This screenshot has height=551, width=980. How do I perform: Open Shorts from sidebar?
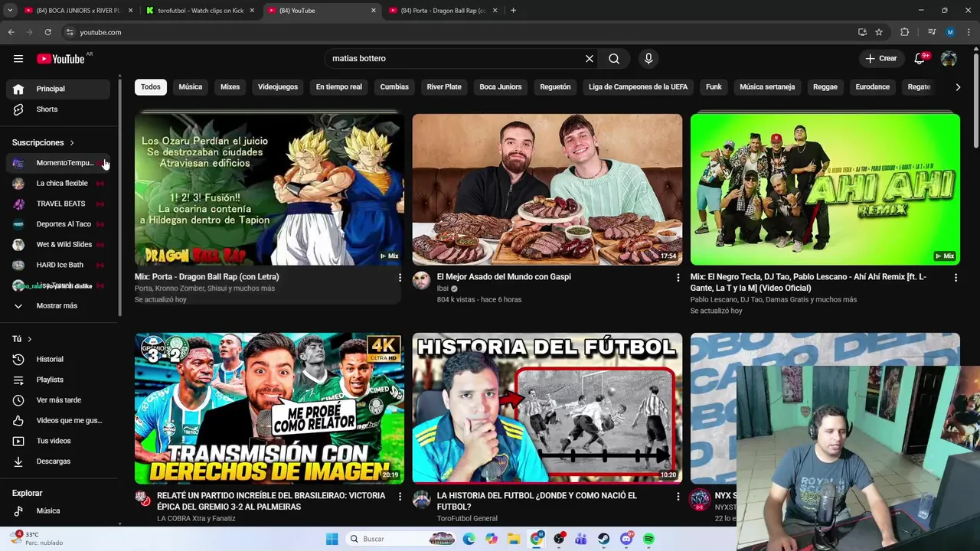tap(58, 109)
